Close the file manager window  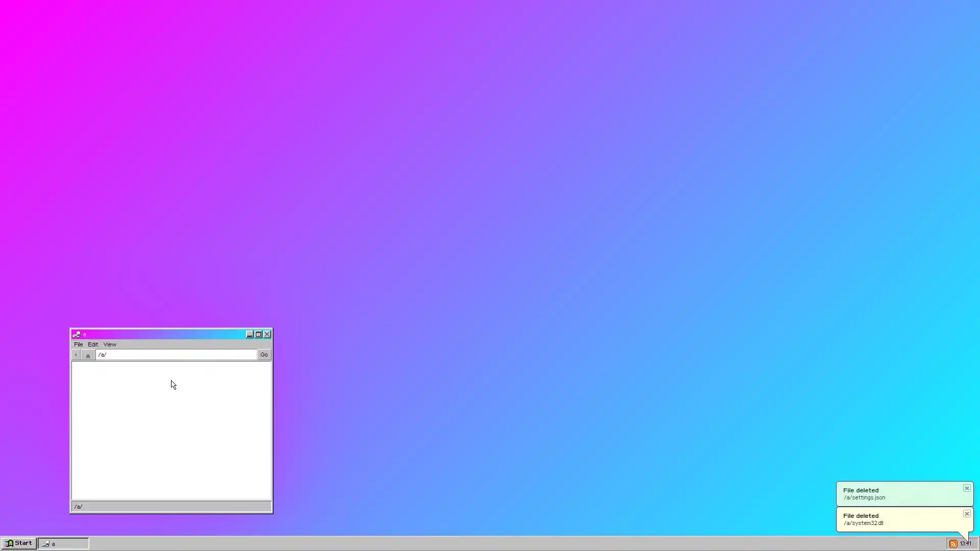[267, 335]
